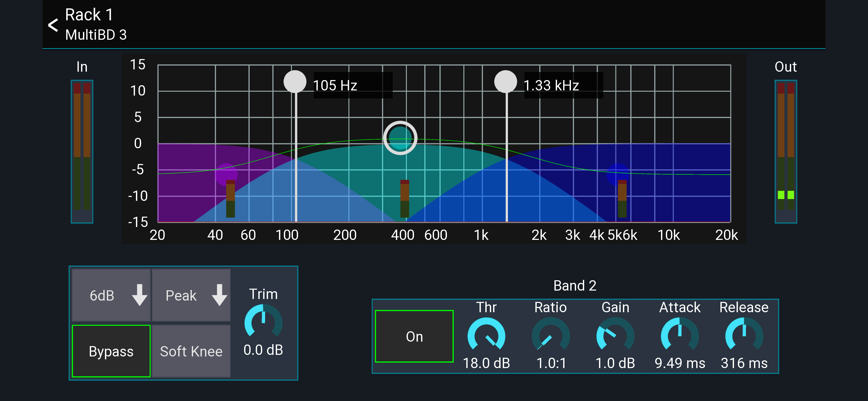Toggle the Bypass button
This screenshot has width=868, height=401.
(x=111, y=351)
